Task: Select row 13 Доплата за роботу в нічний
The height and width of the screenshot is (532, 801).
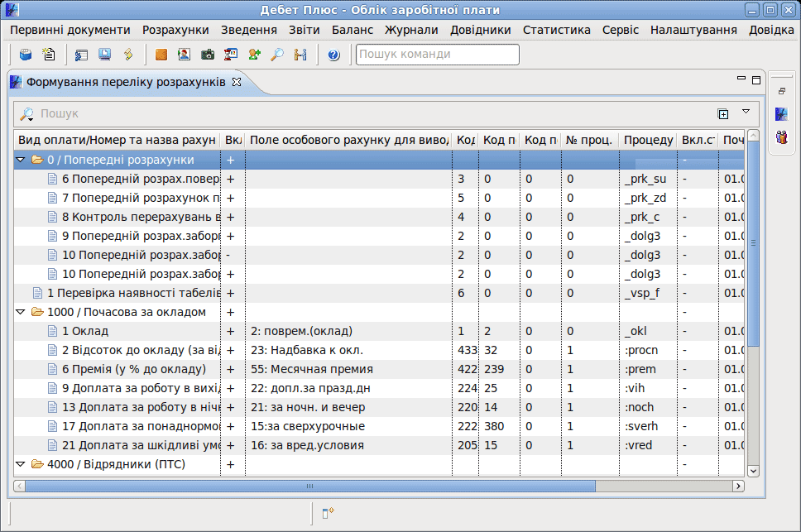Action: (x=379, y=407)
